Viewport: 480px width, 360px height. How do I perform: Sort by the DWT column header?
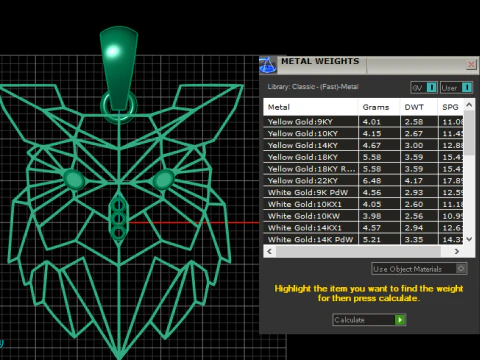pos(419,107)
